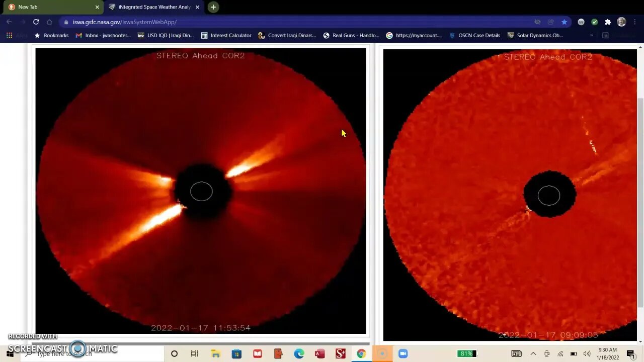
Task: Go to browser home page
Action: tap(49, 22)
